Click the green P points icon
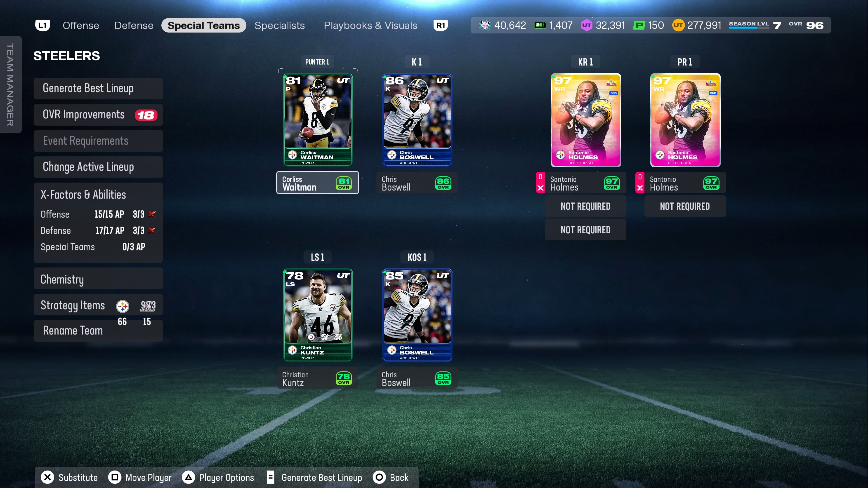The image size is (868, 488). click(x=639, y=25)
